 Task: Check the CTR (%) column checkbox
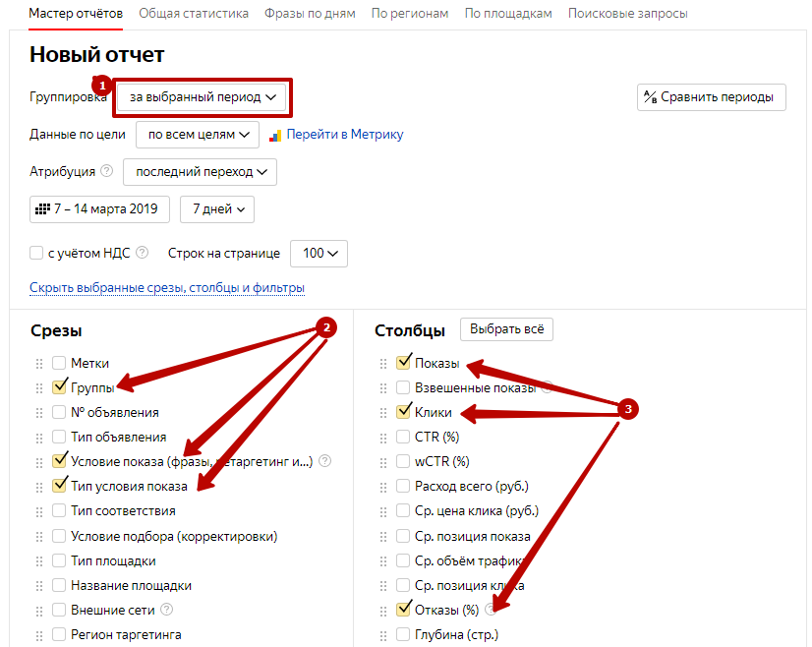pos(403,437)
